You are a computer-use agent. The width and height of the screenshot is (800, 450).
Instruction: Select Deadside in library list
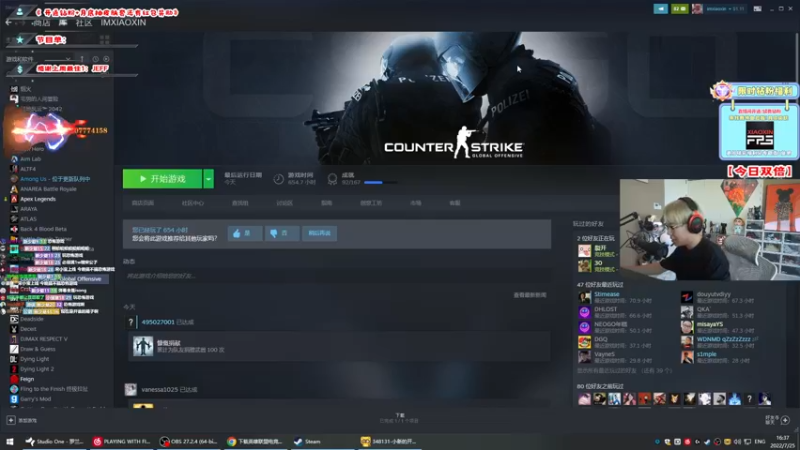coord(32,319)
